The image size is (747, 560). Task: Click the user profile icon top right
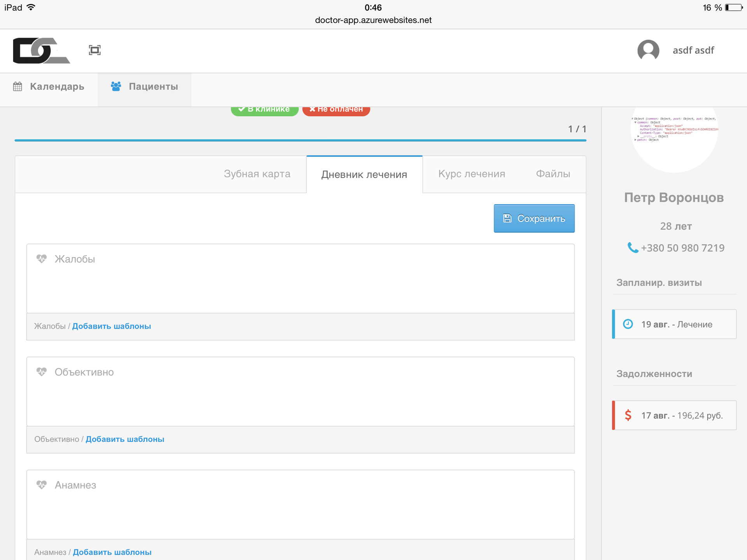(648, 50)
